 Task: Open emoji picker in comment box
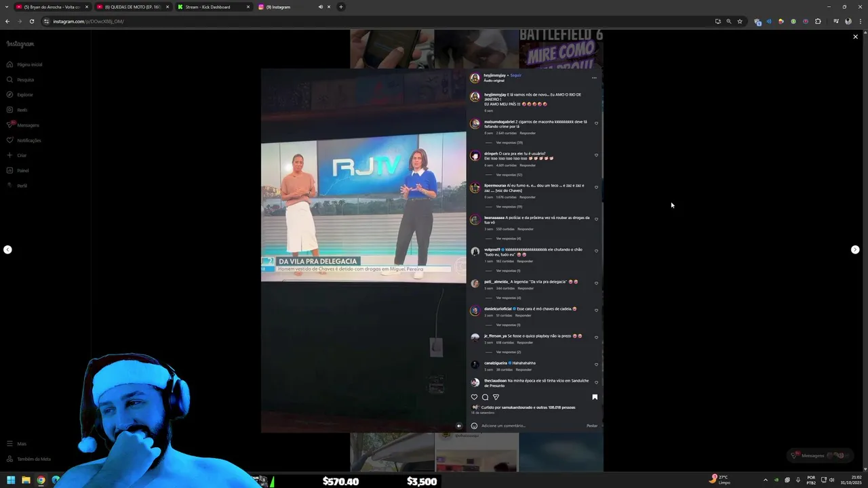point(474,426)
